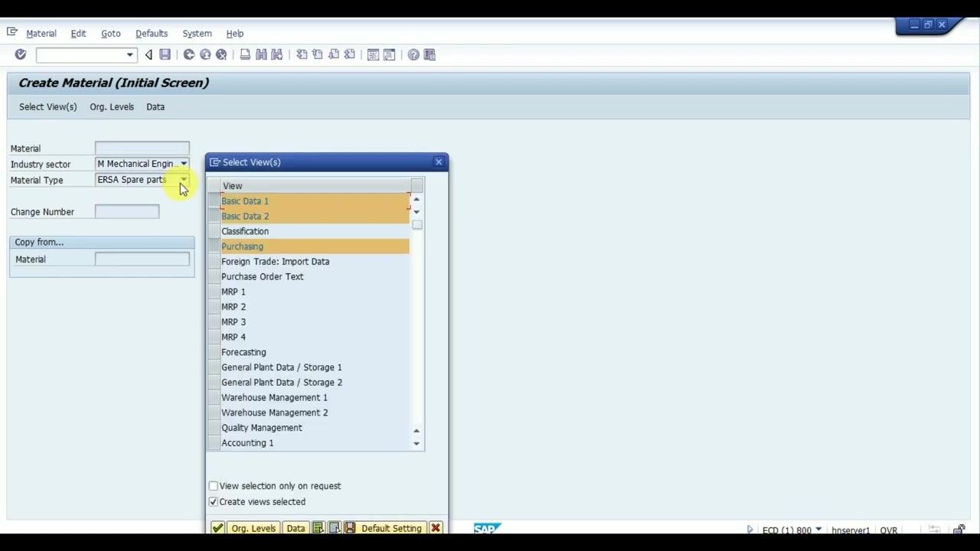Viewport: 980px width, 551px height.
Task: Click the view list scrollbar handle
Action: 417,225
